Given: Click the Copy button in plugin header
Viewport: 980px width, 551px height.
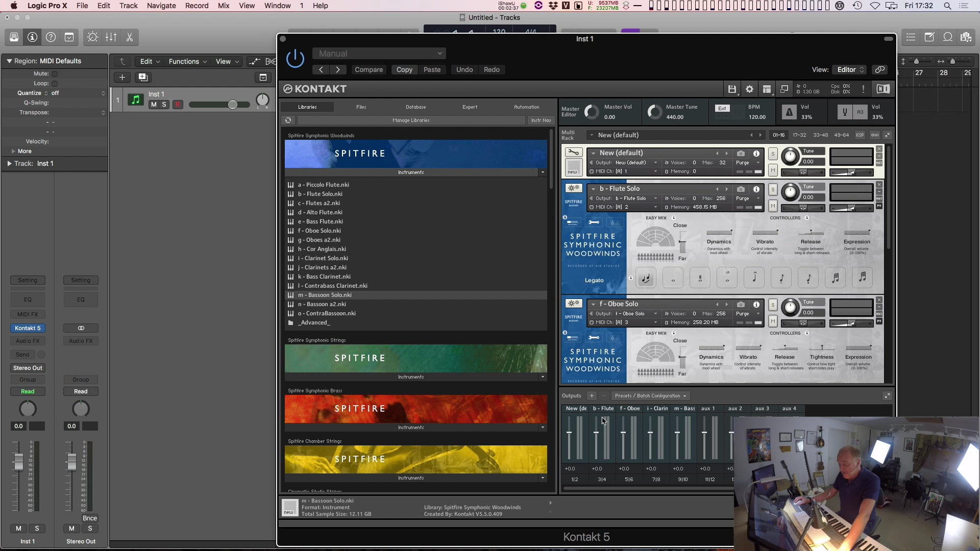Looking at the screenshot, I should 404,70.
